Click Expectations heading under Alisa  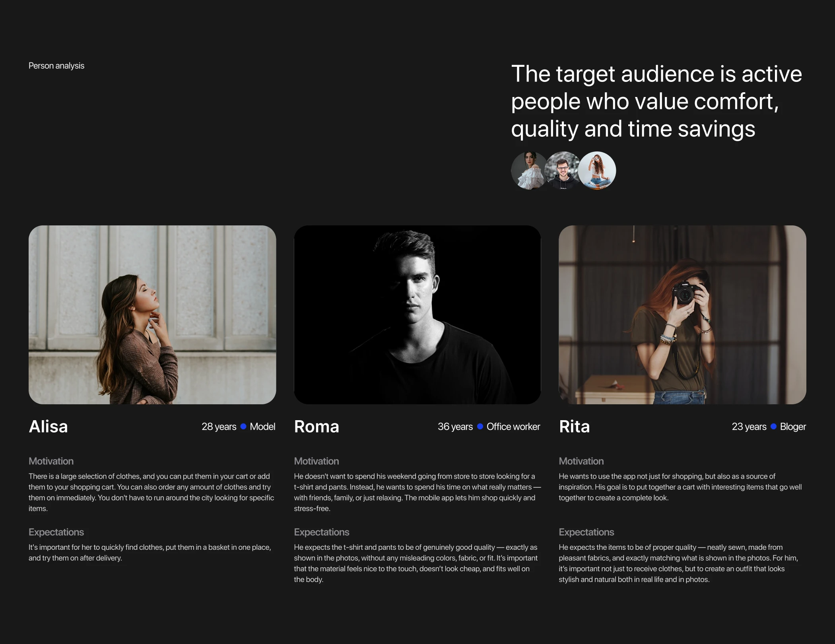[x=56, y=532]
